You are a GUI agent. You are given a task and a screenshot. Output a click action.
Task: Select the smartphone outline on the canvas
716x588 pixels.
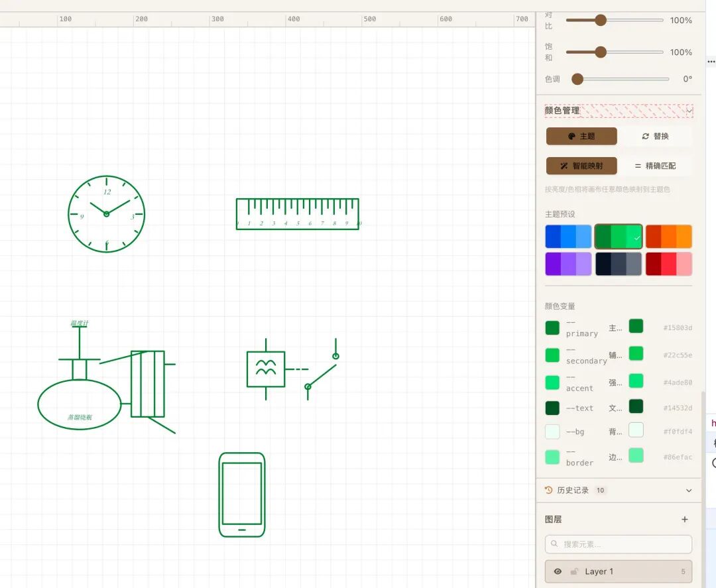click(241, 495)
